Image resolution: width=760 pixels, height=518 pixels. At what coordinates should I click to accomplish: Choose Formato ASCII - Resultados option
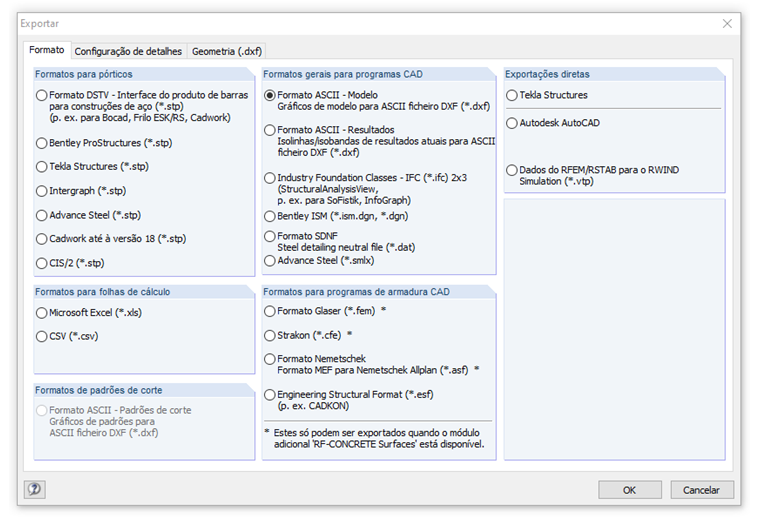(x=270, y=130)
